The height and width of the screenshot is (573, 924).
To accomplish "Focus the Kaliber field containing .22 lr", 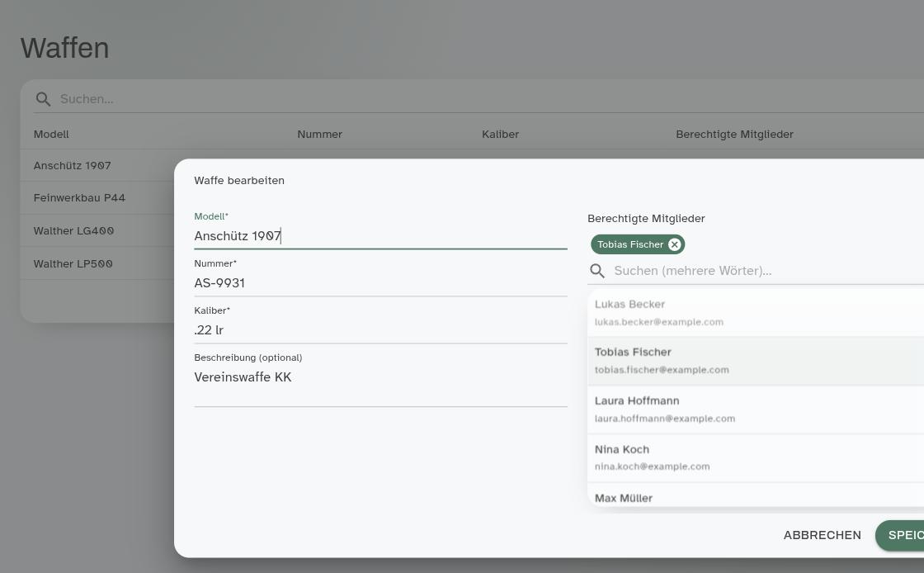I will [x=380, y=330].
